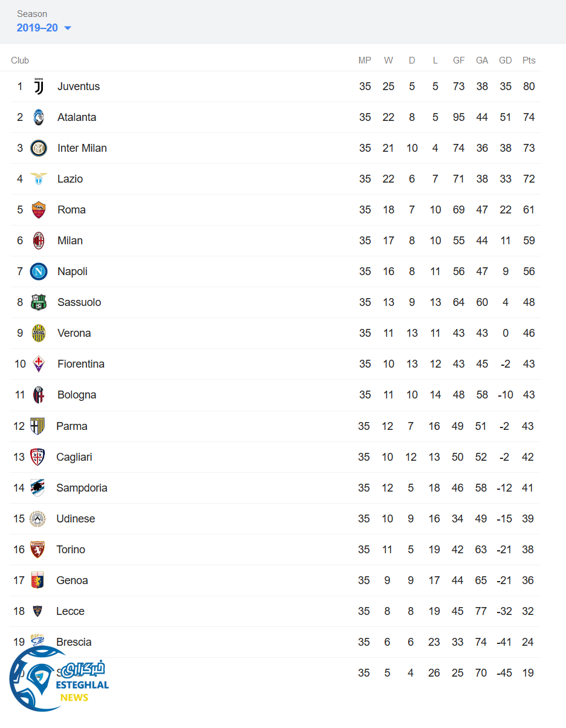Open the Sampdoria team page
Screen dimensions: 566x728
tap(82, 488)
